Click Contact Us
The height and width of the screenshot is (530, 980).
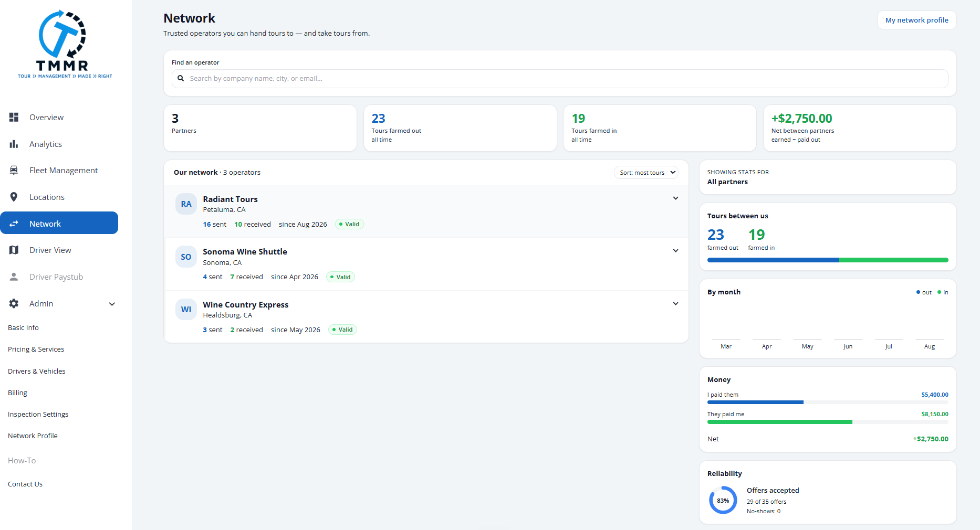click(x=25, y=484)
